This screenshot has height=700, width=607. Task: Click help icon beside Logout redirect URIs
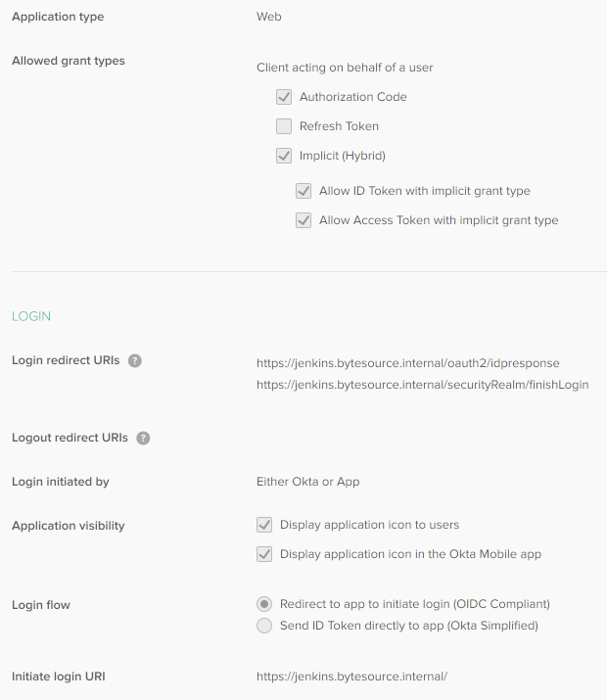143,438
